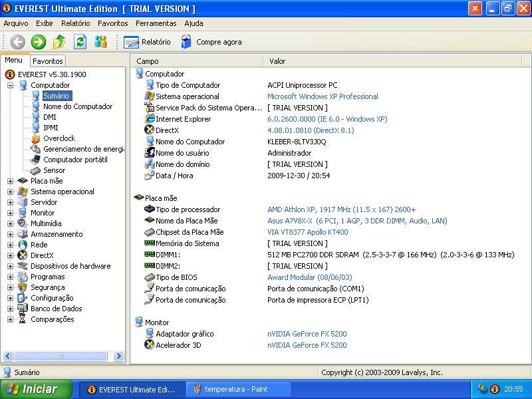
Task: Switch to the Favoritos tab
Action: (47, 61)
